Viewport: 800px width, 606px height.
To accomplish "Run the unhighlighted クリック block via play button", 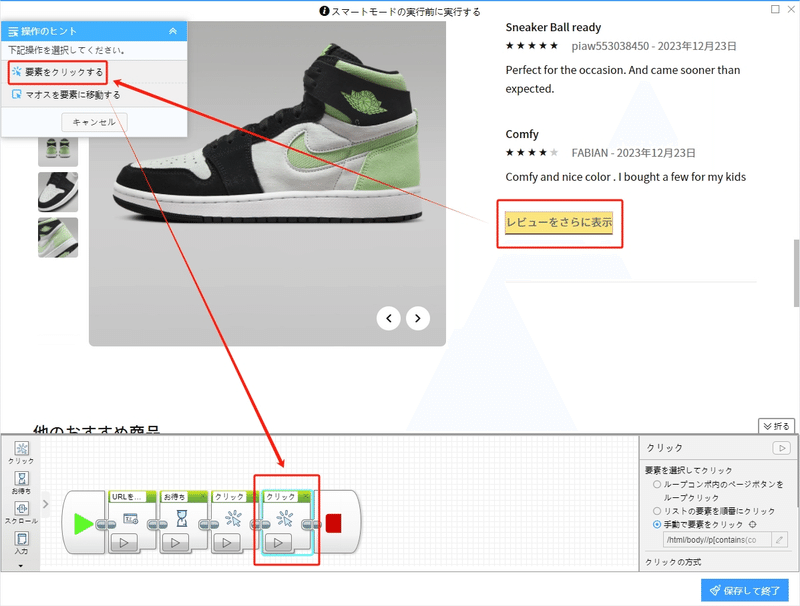I will coord(227,543).
